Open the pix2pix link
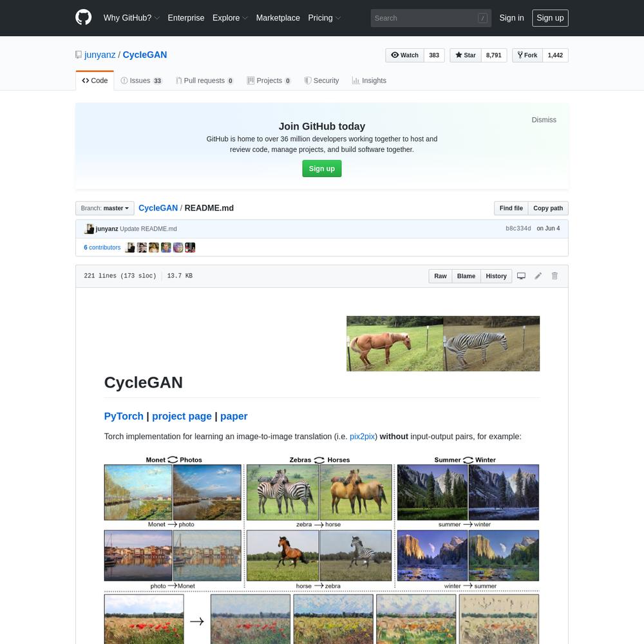The width and height of the screenshot is (644, 644). click(x=362, y=437)
